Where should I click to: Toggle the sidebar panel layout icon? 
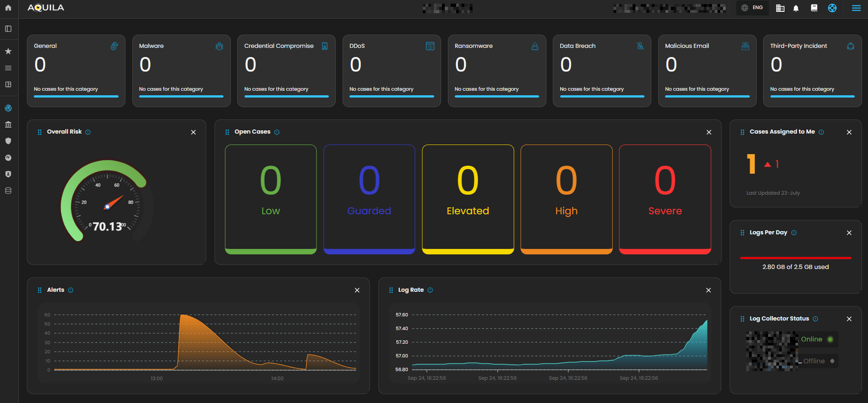coord(8,29)
